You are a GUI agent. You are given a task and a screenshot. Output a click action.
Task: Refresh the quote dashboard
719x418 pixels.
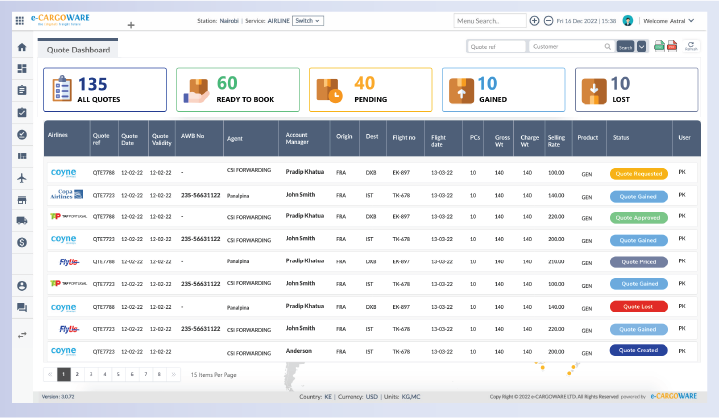point(691,46)
